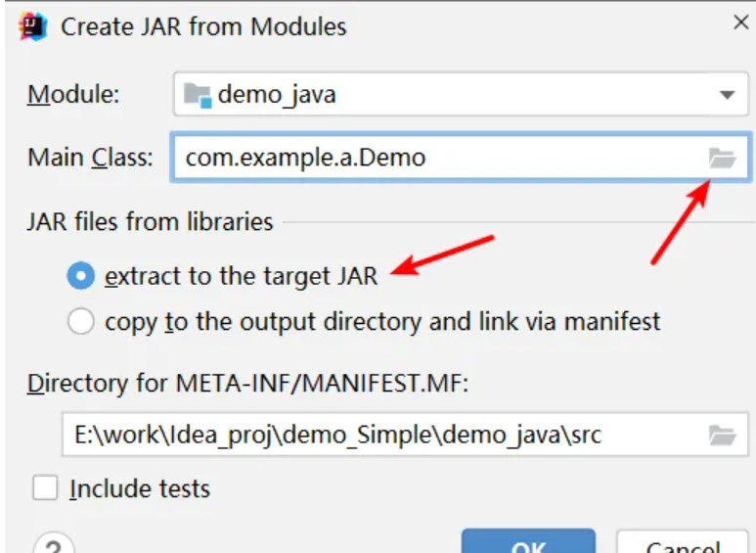Open help with the question mark button
The width and height of the screenshot is (756, 553).
[55, 543]
